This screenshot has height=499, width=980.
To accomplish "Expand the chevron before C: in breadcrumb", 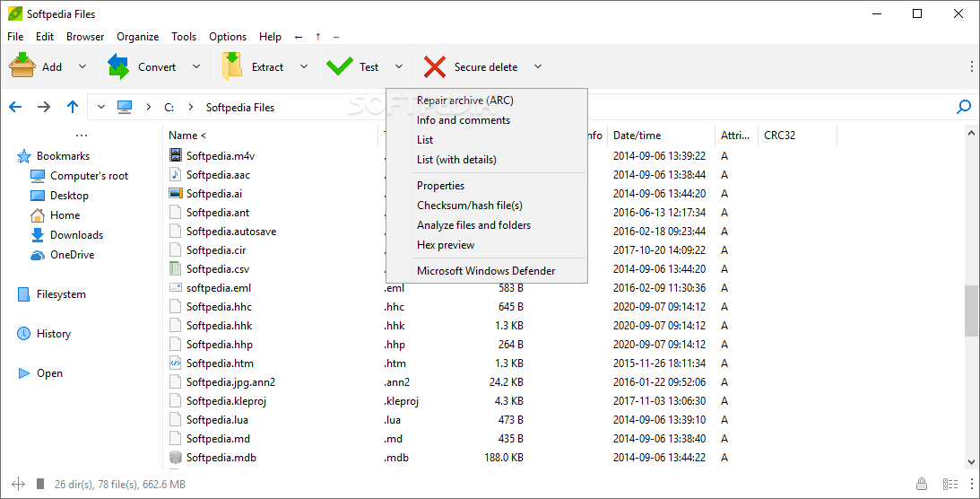I will coord(148,107).
